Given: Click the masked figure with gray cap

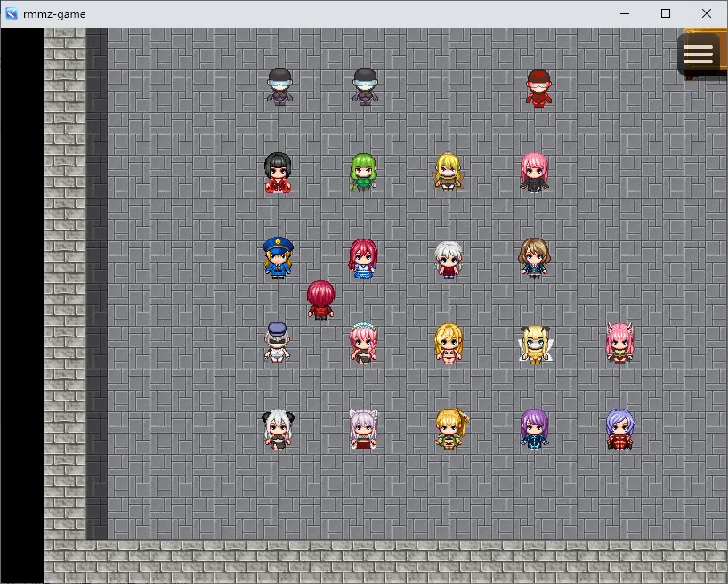Looking at the screenshot, I should point(278,343).
